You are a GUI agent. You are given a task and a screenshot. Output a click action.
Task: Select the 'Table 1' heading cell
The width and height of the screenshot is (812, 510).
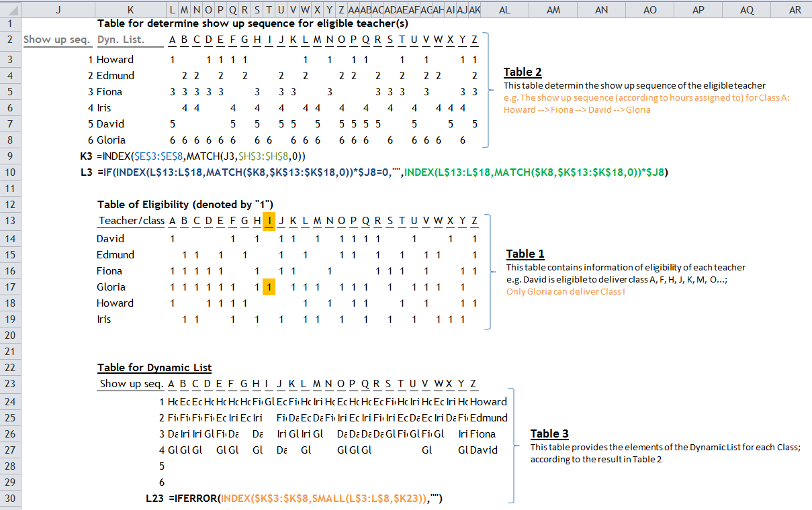tap(525, 254)
